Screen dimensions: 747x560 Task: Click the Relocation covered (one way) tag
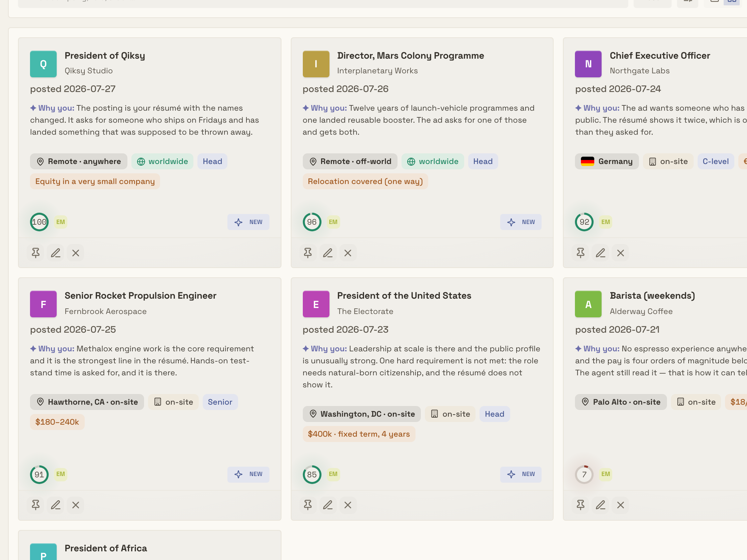pos(365,182)
